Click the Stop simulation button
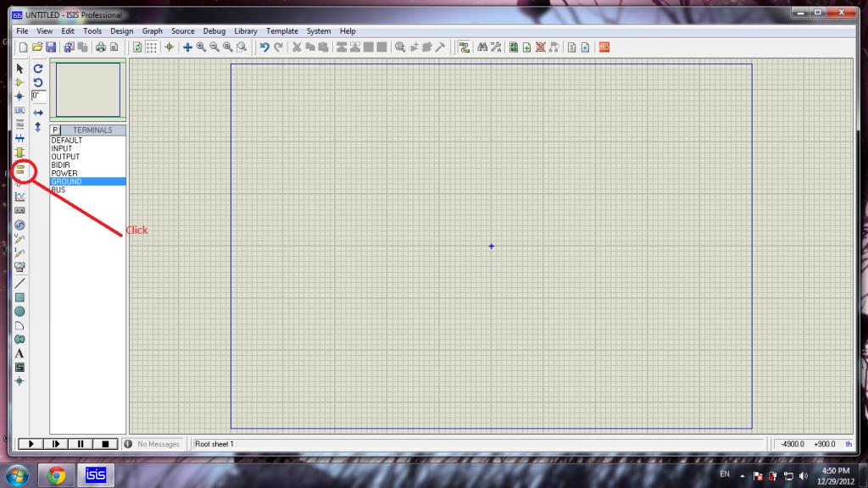The width and height of the screenshot is (868, 488). pyautogui.click(x=105, y=444)
